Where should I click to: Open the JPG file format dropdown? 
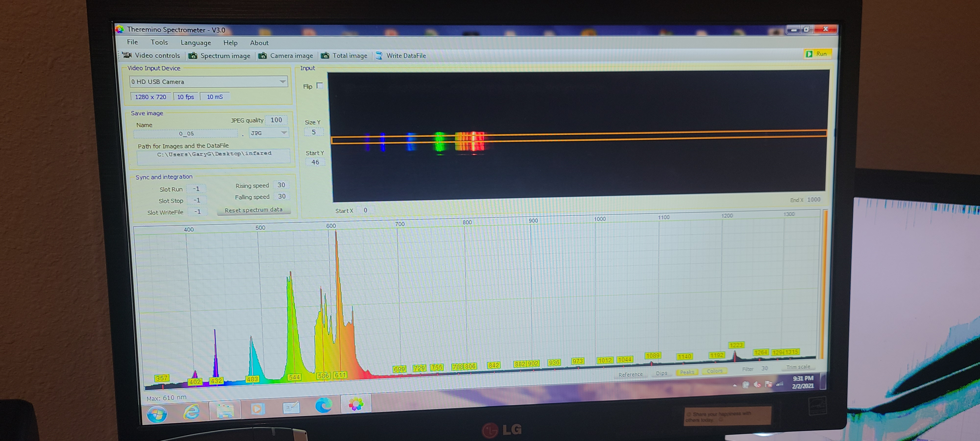(284, 132)
